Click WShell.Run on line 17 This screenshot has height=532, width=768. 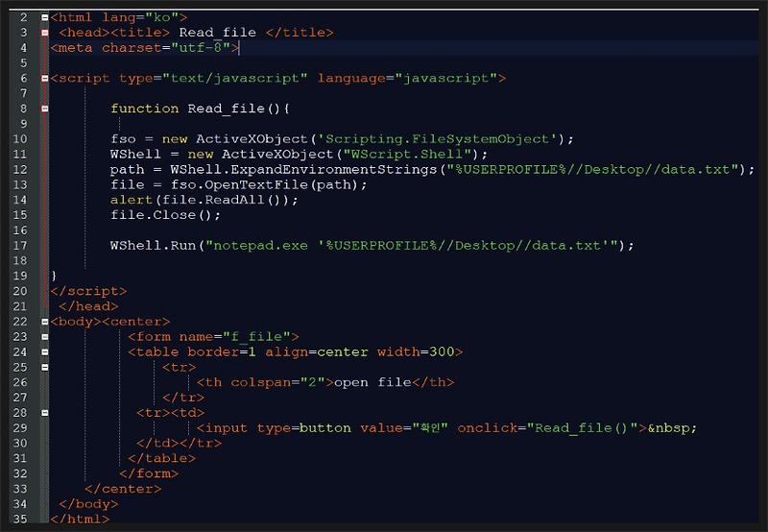(153, 246)
